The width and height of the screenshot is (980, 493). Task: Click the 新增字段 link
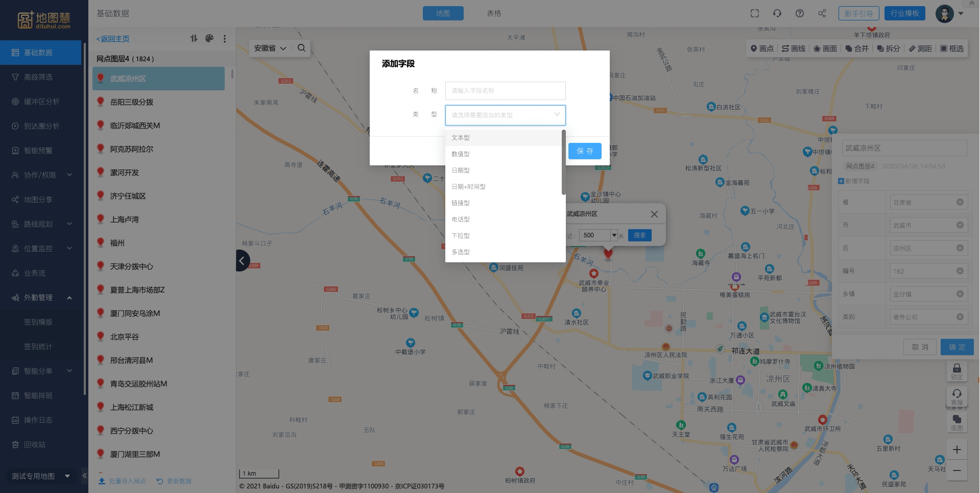pyautogui.click(x=854, y=181)
